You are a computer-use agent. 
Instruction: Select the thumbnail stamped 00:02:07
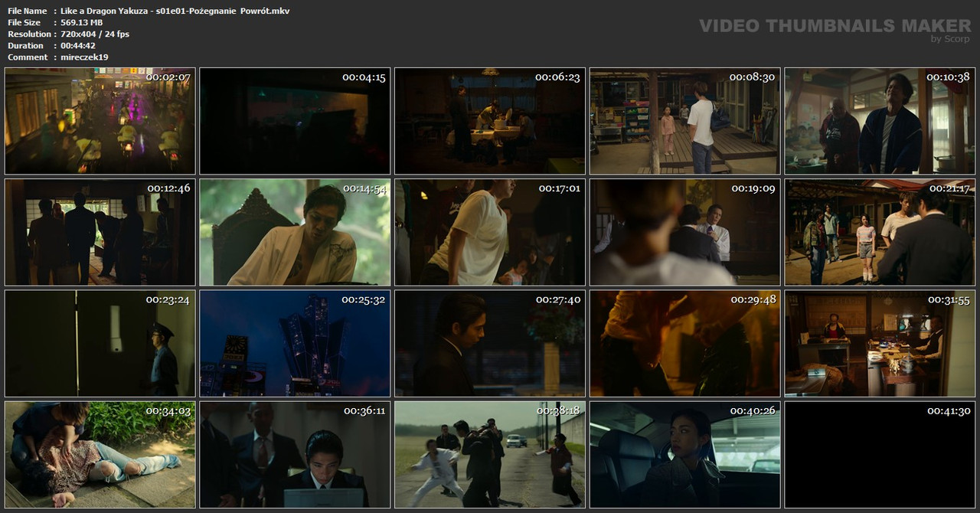tap(100, 121)
